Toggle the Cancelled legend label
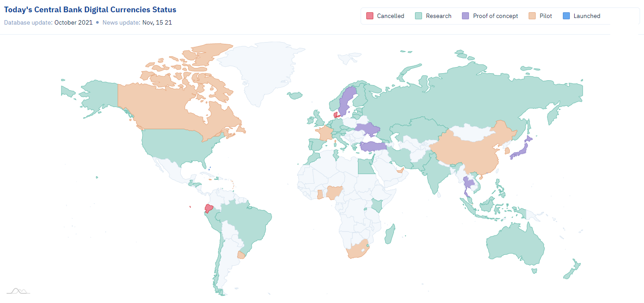 390,16
